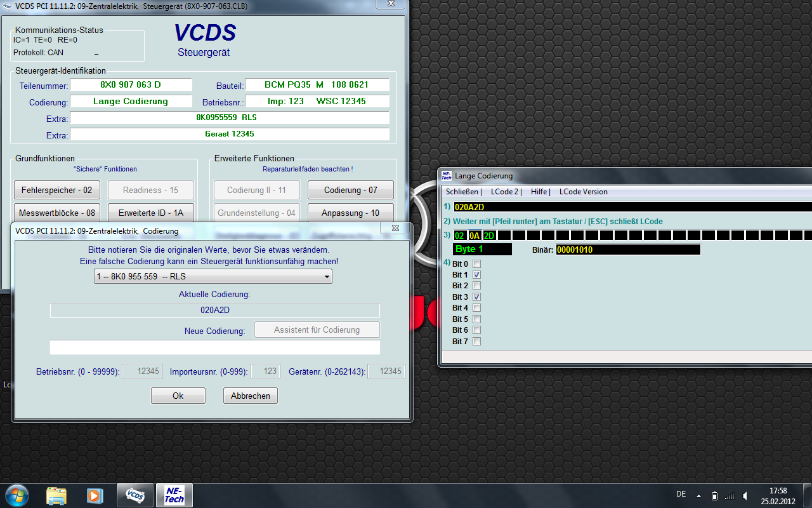Open the network signal tray icon
This screenshot has width=812, height=508.
730,495
